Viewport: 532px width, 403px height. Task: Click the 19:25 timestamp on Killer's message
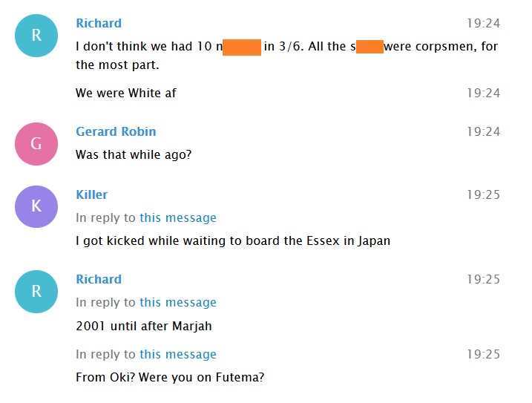click(x=484, y=194)
